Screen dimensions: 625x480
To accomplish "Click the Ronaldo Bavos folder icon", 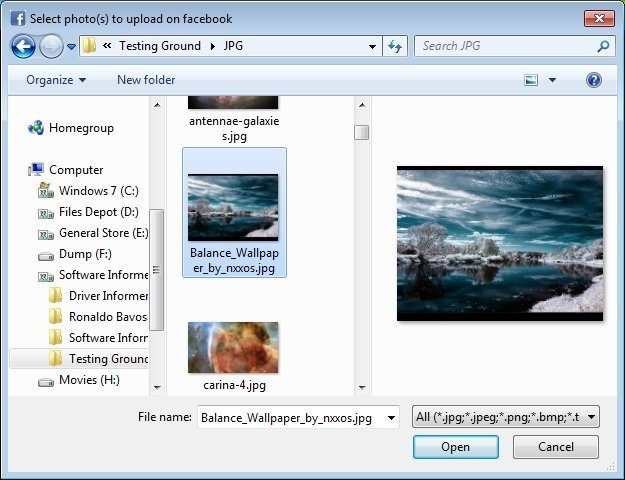I will click(x=55, y=317).
